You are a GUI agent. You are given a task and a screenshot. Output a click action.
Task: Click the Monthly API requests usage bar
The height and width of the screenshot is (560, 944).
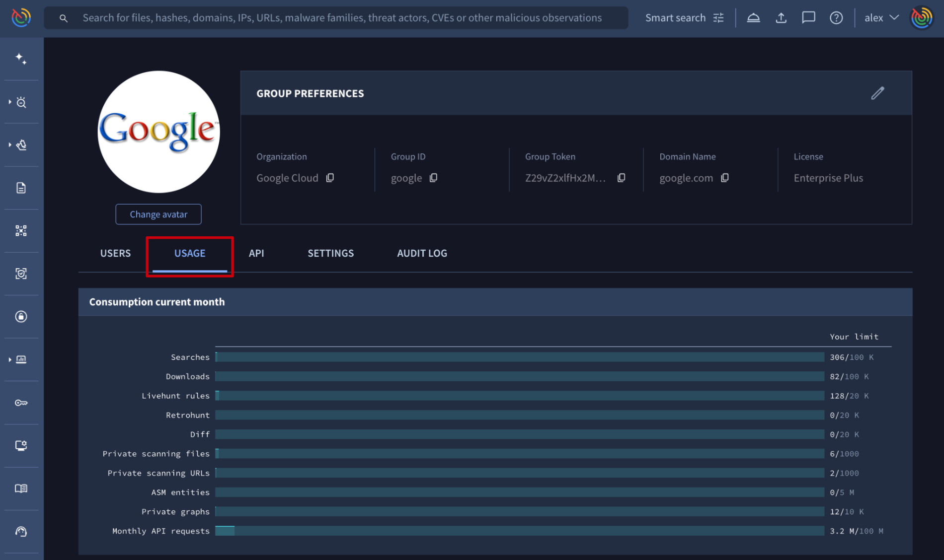(x=520, y=531)
